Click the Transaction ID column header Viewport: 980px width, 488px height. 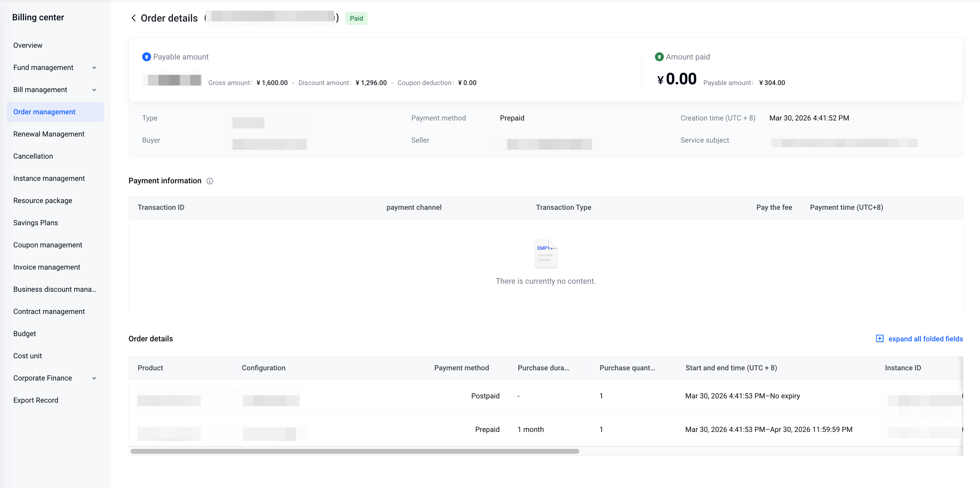coord(161,207)
